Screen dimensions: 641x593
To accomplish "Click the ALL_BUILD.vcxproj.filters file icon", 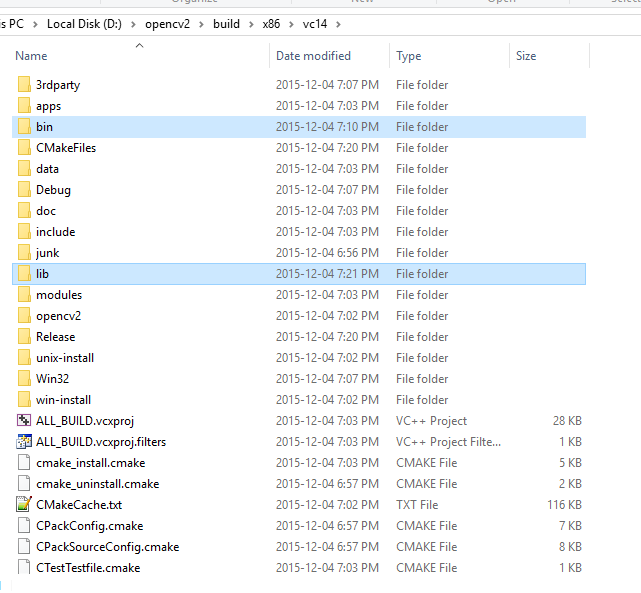I will tap(24, 442).
